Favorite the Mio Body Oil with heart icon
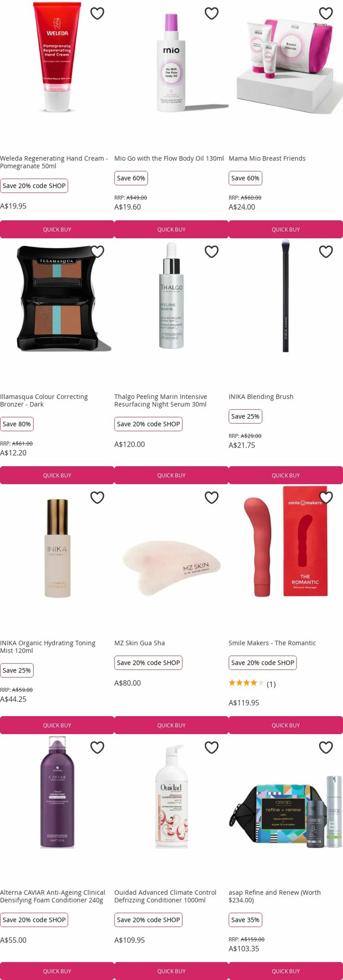 [211, 13]
